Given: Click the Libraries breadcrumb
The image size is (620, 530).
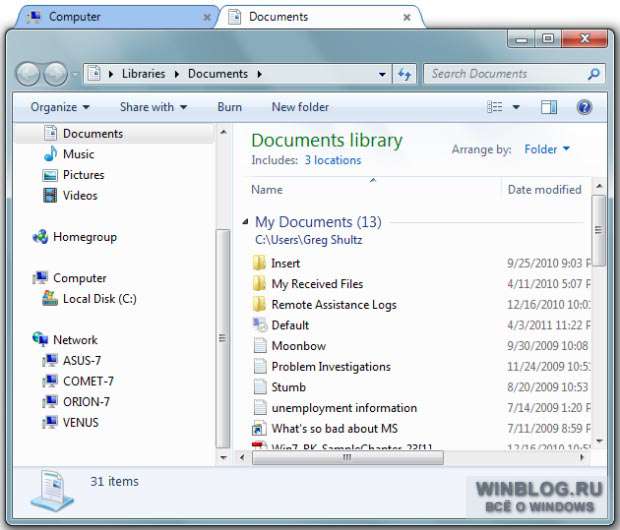Looking at the screenshot, I should [x=143, y=74].
